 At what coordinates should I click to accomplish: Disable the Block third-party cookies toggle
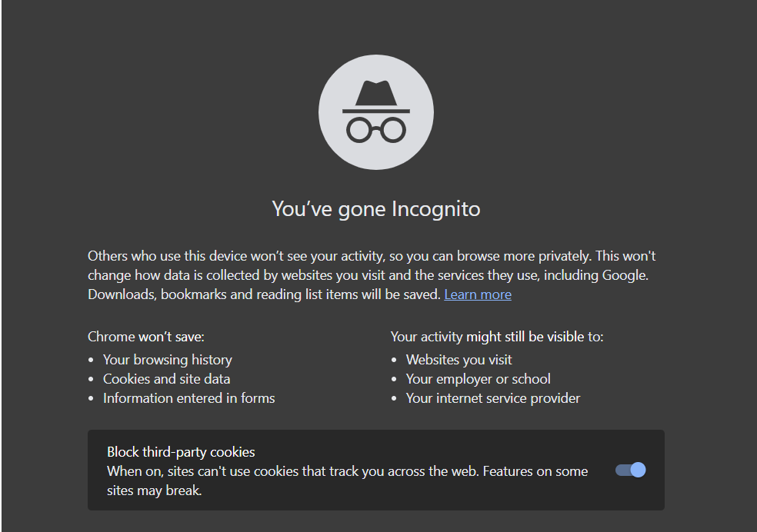pyautogui.click(x=629, y=470)
